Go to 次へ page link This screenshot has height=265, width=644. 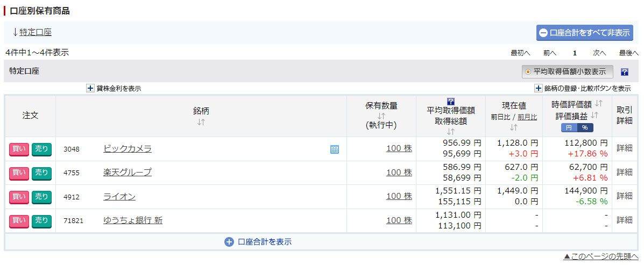click(599, 53)
